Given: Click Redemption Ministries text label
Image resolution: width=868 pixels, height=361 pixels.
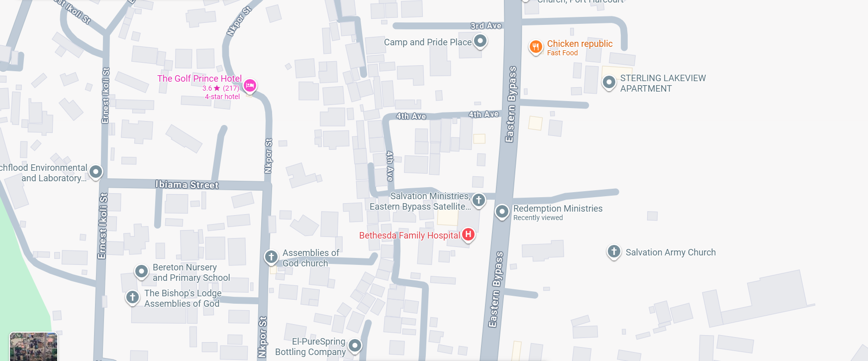Looking at the screenshot, I should point(558,209).
